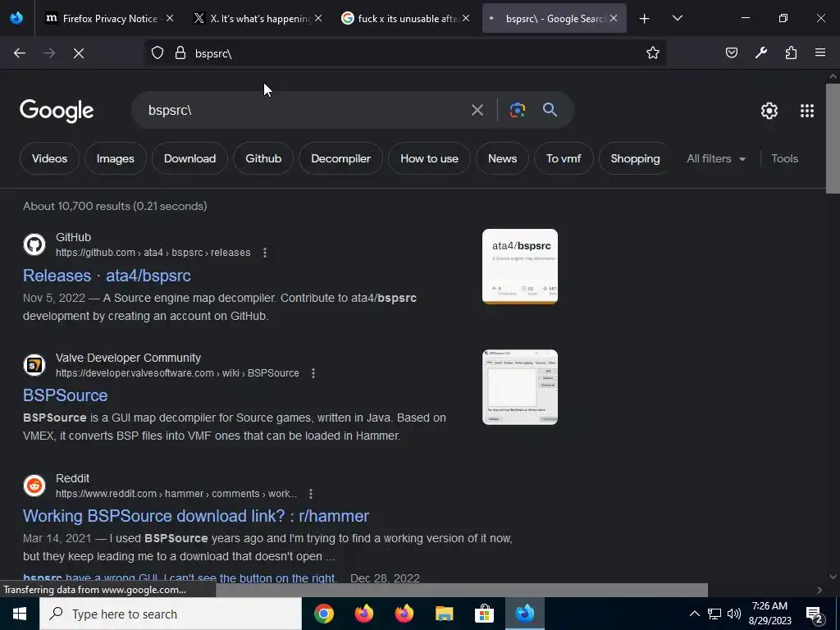Close the Firefox Privacy Notice tab
840x630 pixels.
point(170,19)
